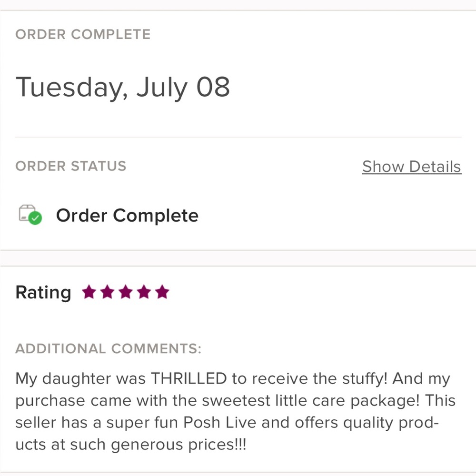
Task: Click the first rating star
Action: pos(89,292)
